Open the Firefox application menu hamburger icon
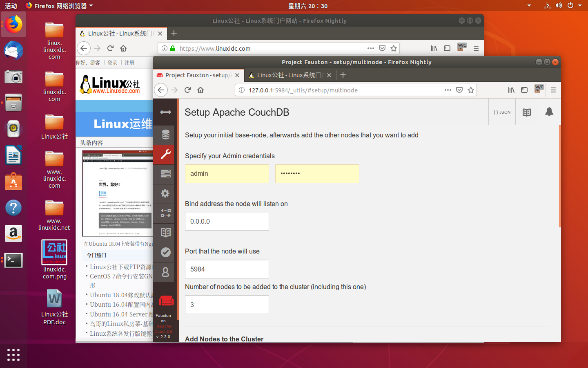 click(x=553, y=90)
